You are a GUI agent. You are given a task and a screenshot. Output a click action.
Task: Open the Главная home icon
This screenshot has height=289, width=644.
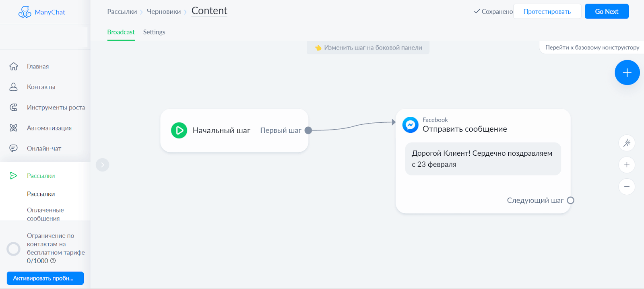point(14,66)
